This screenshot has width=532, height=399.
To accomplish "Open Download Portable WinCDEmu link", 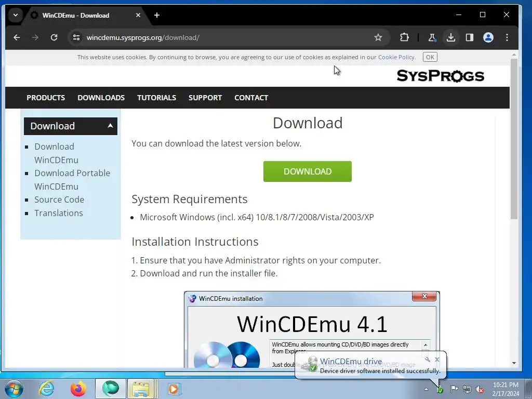I will pos(72,179).
